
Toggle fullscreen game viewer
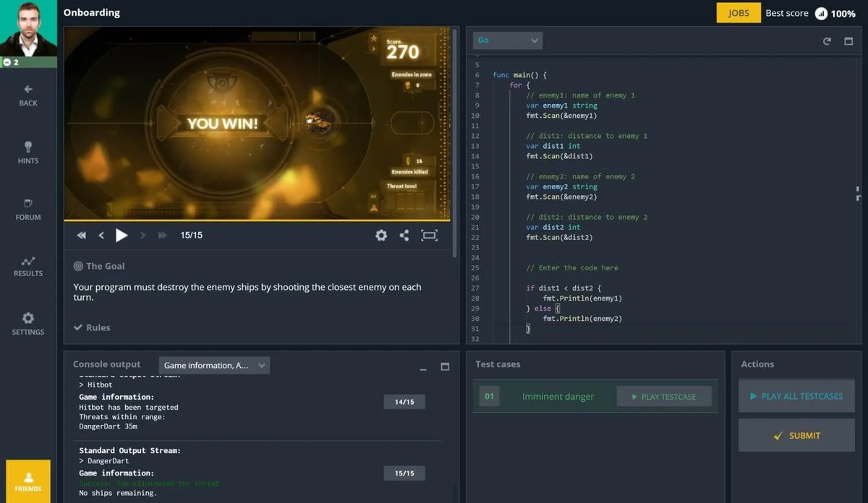(429, 235)
